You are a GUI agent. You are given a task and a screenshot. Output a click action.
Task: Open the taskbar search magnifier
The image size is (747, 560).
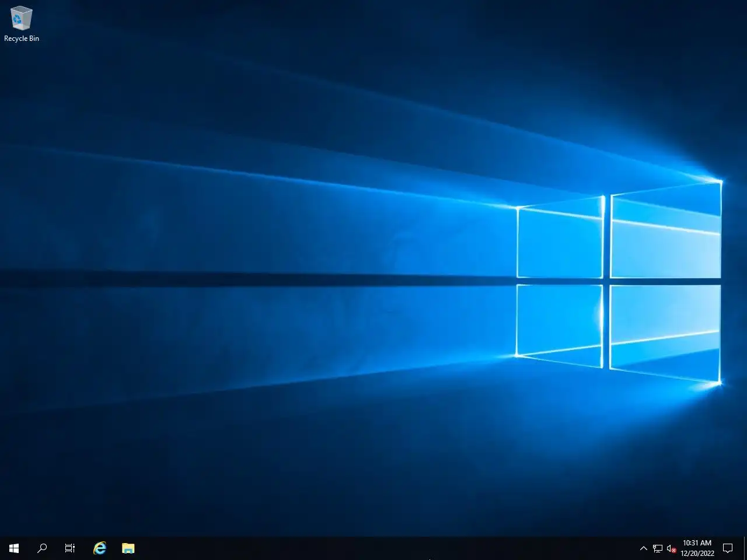pos(42,548)
